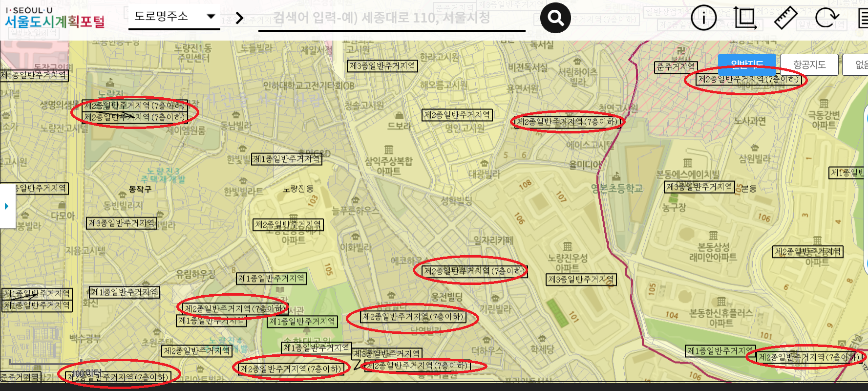Screen dimensions: 868x391
Task: Select the area crop measurement tool
Action: tap(745, 19)
